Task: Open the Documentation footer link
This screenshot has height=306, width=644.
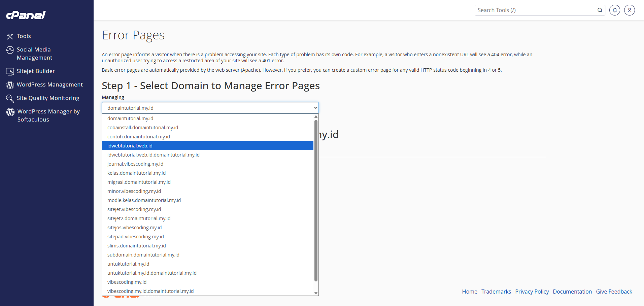Action: point(572,292)
